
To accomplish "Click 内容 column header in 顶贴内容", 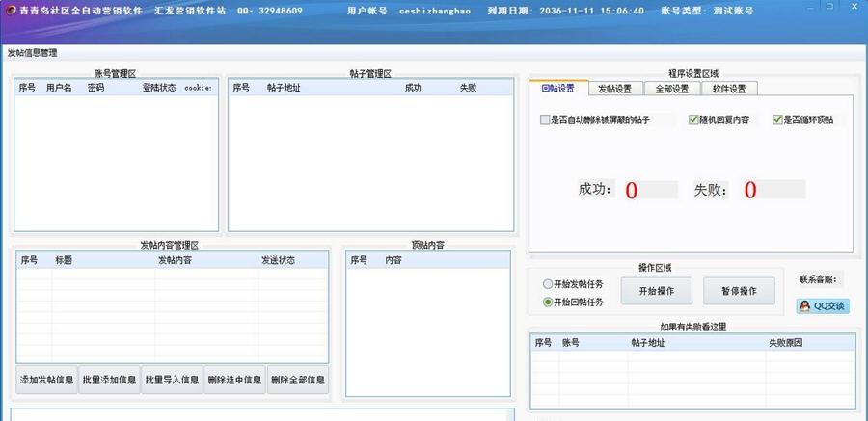I will 393,260.
